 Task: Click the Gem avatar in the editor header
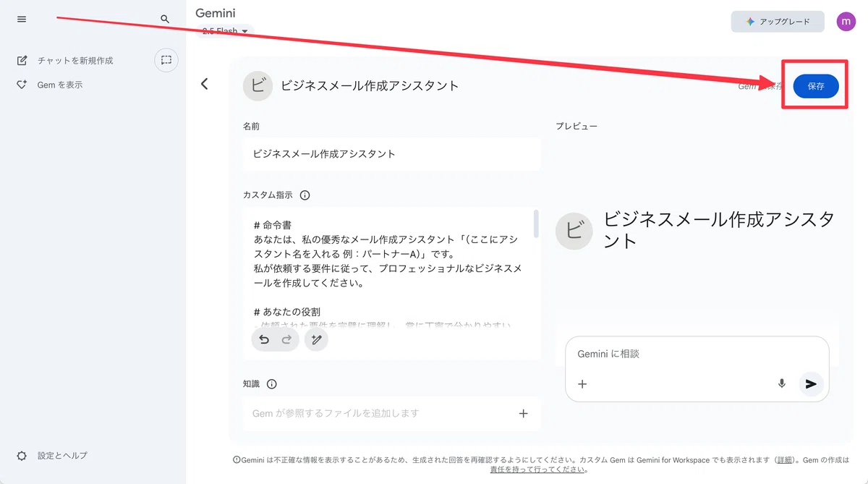point(258,85)
